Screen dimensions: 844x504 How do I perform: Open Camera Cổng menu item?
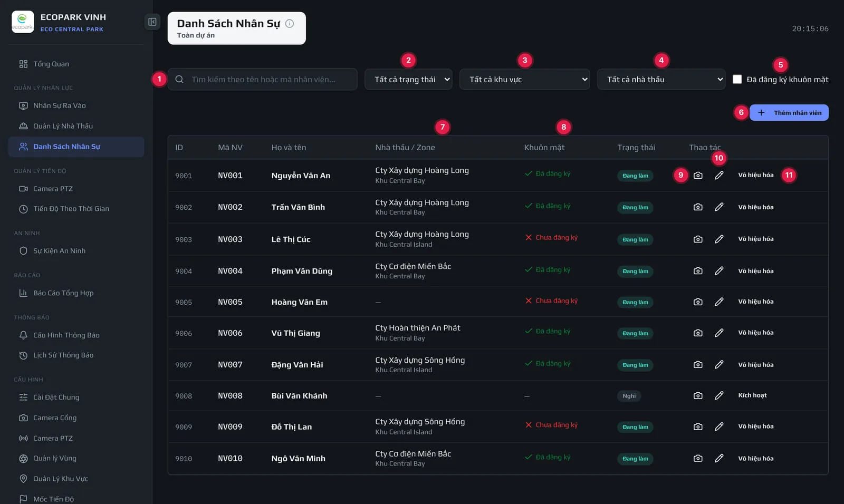[x=76, y=418]
